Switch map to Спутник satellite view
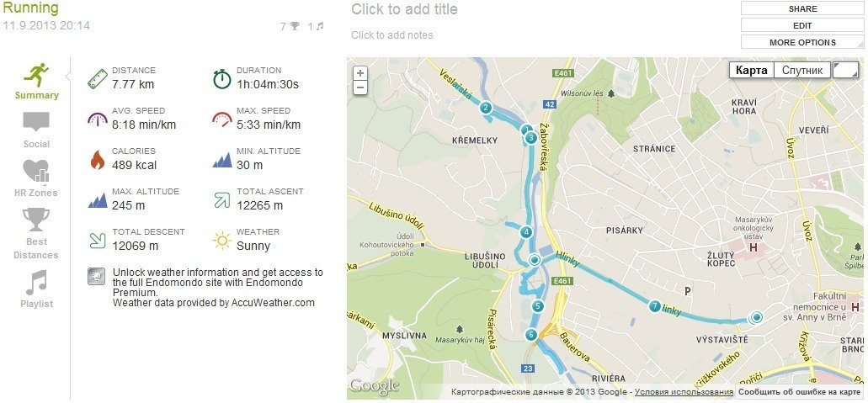The image size is (868, 403). coord(801,70)
